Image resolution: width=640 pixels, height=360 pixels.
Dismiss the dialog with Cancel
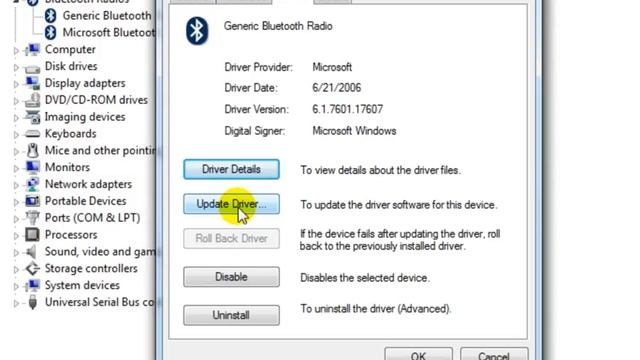(494, 354)
